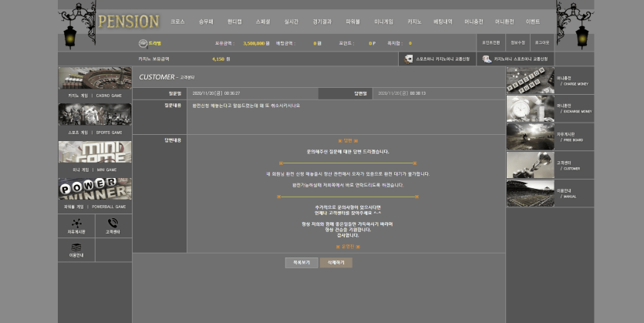Click the 고객센터 phone icon
Image resolution: width=644 pixels, height=323 pixels.
pos(113,223)
